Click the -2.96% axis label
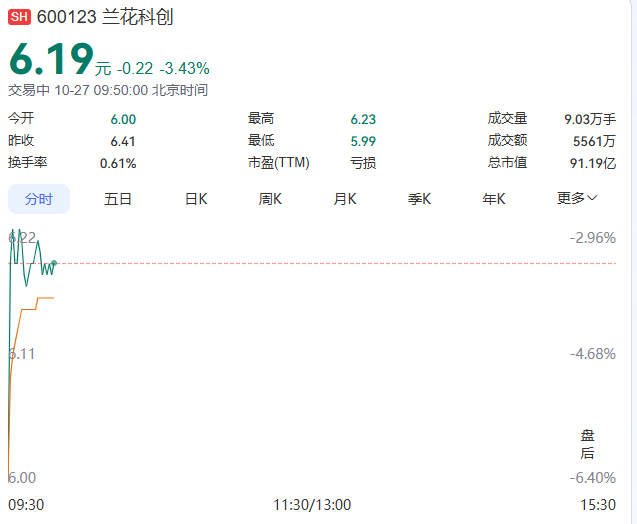 point(593,238)
